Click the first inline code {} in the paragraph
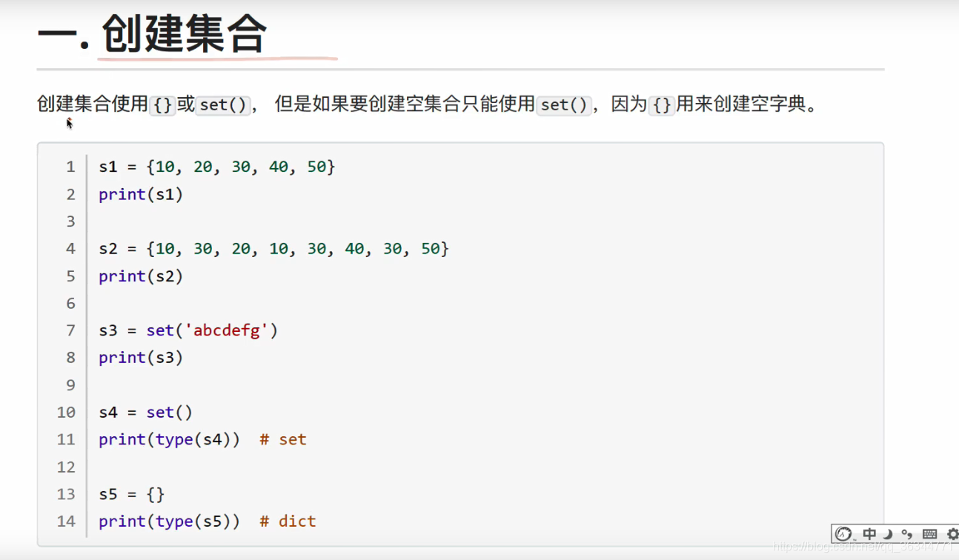Viewport: 959px width, 560px height. [162, 104]
